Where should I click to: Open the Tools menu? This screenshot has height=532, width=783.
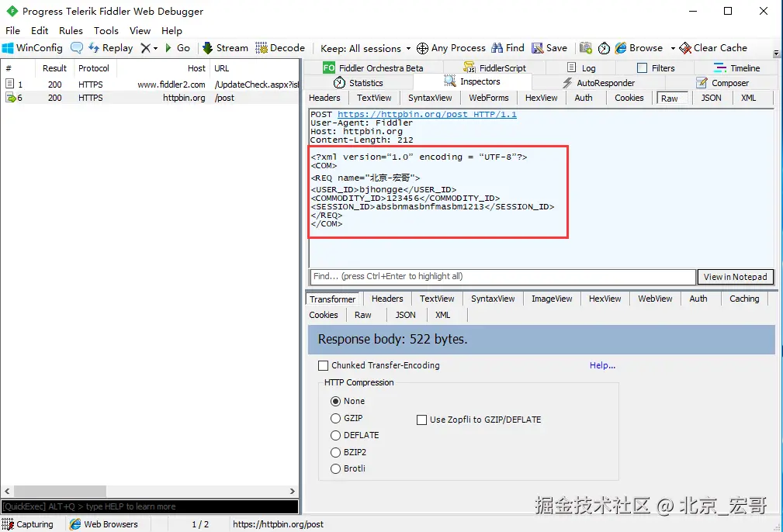[106, 30]
